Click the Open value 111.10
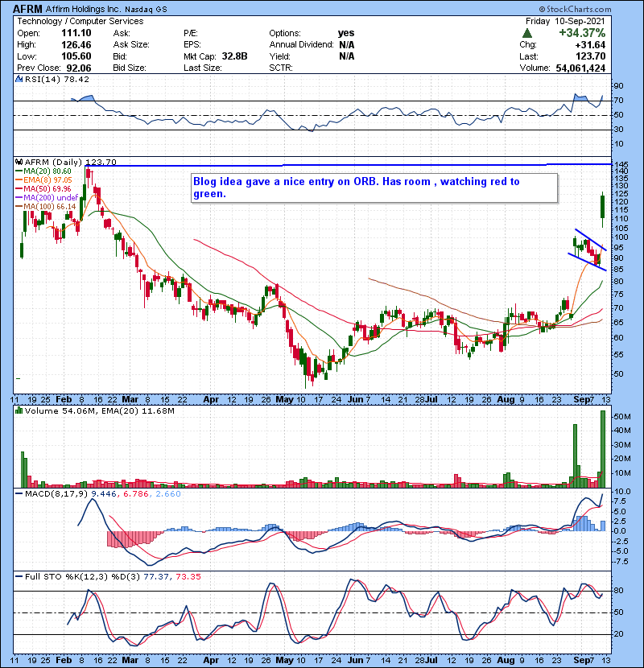644x668 pixels. 76,33
